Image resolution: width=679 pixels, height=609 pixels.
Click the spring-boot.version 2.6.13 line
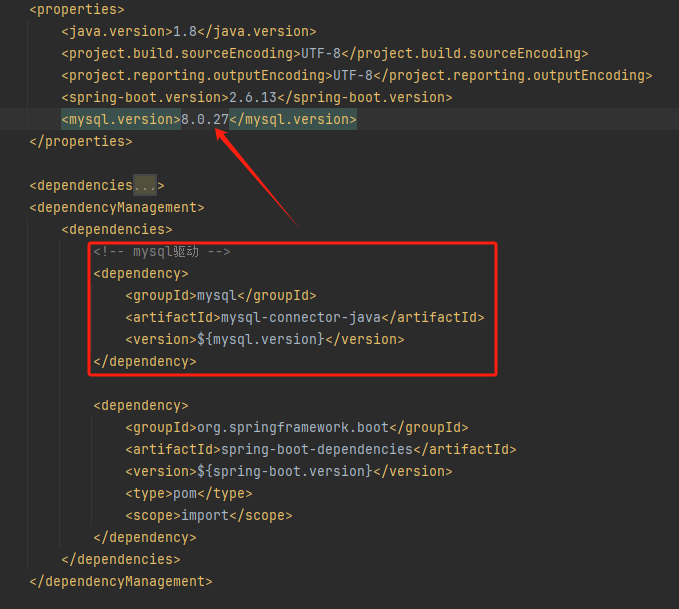[x=257, y=98]
